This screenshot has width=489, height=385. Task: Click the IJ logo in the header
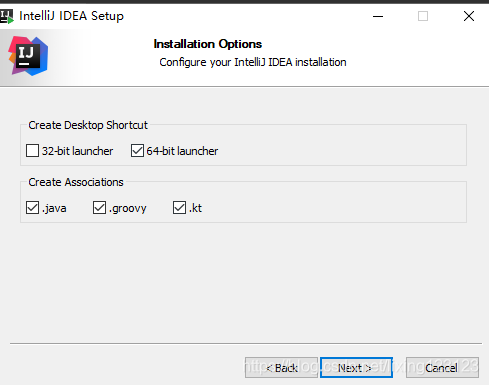(28, 56)
